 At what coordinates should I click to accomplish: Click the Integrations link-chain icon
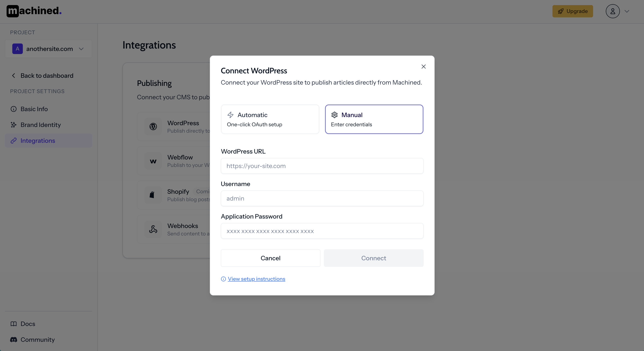(14, 141)
